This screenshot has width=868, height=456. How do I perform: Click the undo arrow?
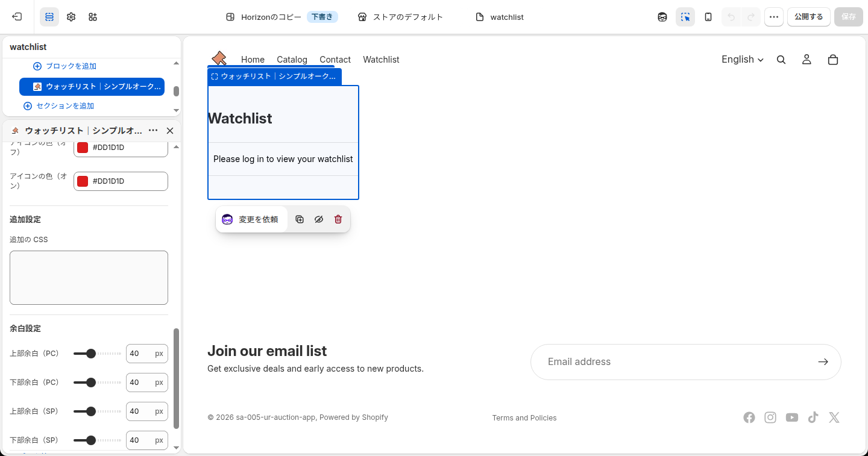731,17
